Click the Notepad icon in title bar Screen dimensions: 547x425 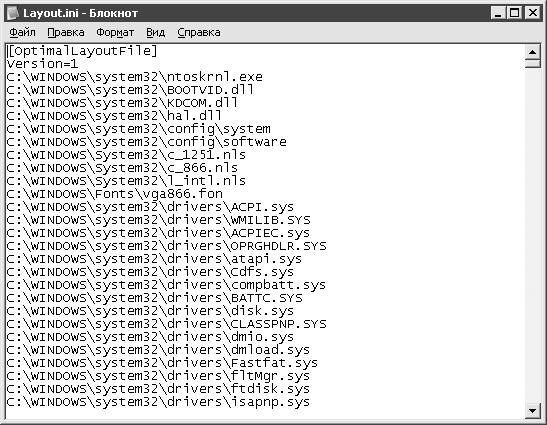pos(13,13)
